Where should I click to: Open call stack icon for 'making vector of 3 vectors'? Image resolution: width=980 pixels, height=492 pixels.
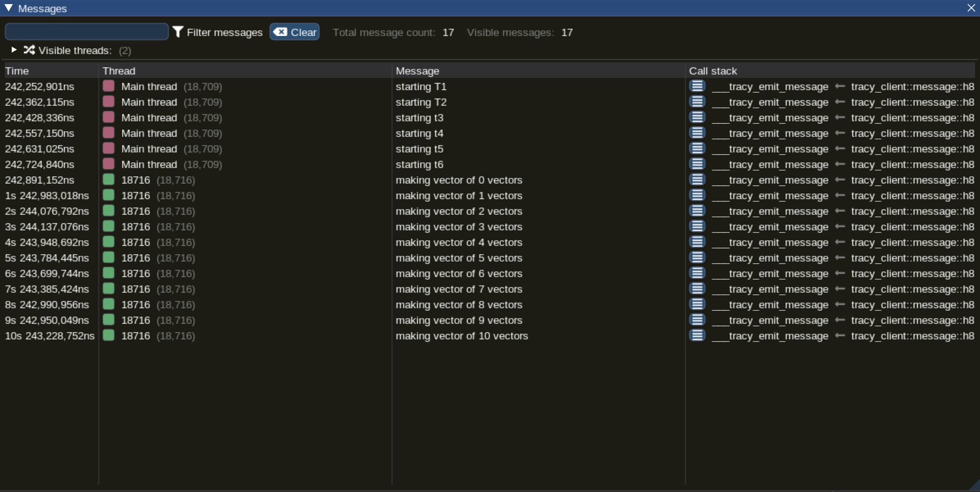[697, 226]
